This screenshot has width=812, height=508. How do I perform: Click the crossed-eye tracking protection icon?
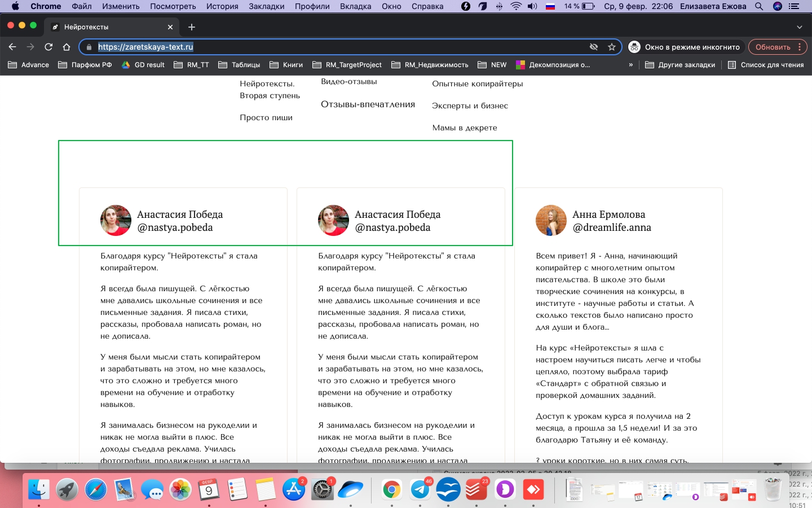[594, 47]
